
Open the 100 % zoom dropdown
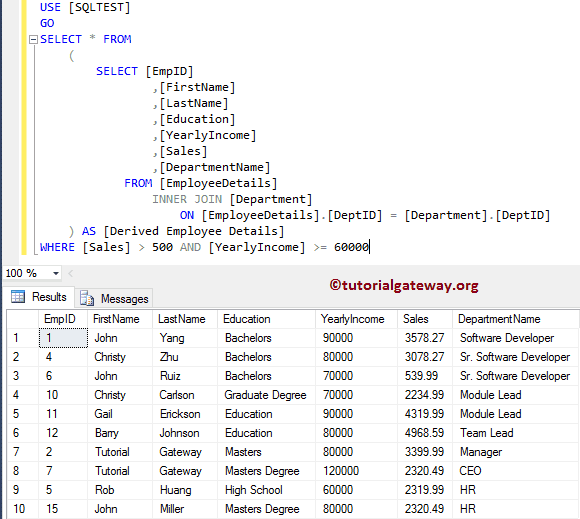[55, 273]
